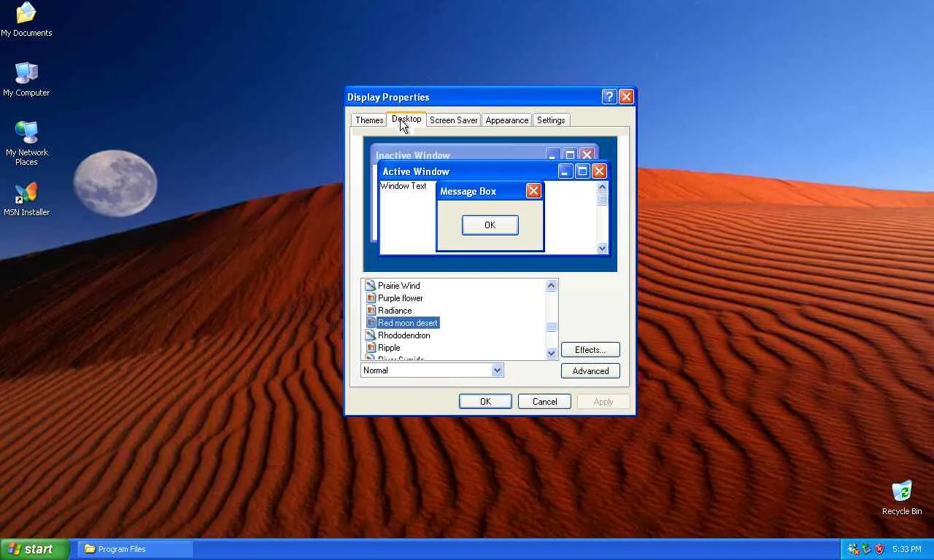Select the Recycle Bin icon
934x560 pixels.
click(x=902, y=498)
